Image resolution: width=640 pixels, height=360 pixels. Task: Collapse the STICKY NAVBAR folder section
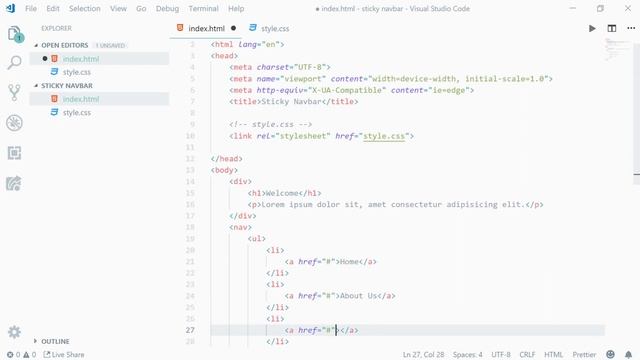pos(67,86)
